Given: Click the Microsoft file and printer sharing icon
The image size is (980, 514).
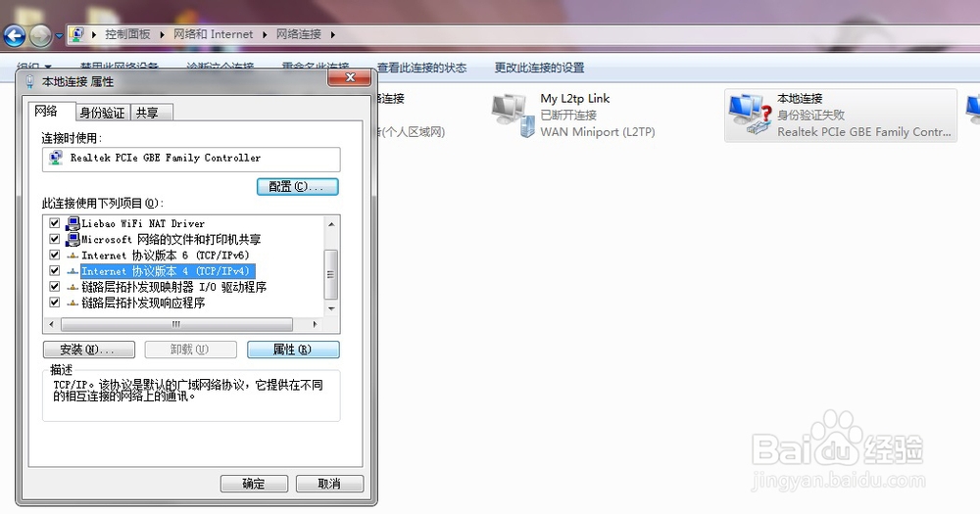Looking at the screenshot, I should (73, 239).
